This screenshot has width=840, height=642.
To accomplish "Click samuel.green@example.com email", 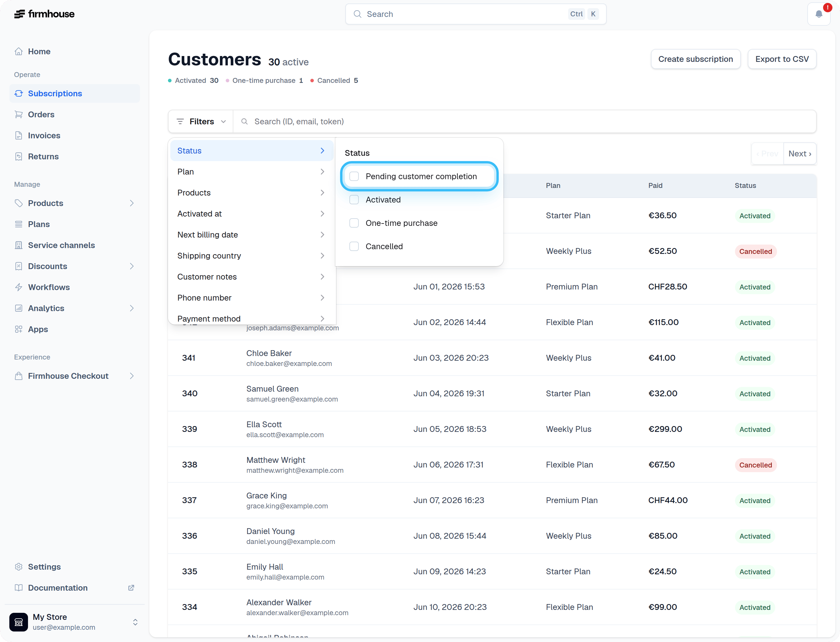I will tap(292, 399).
